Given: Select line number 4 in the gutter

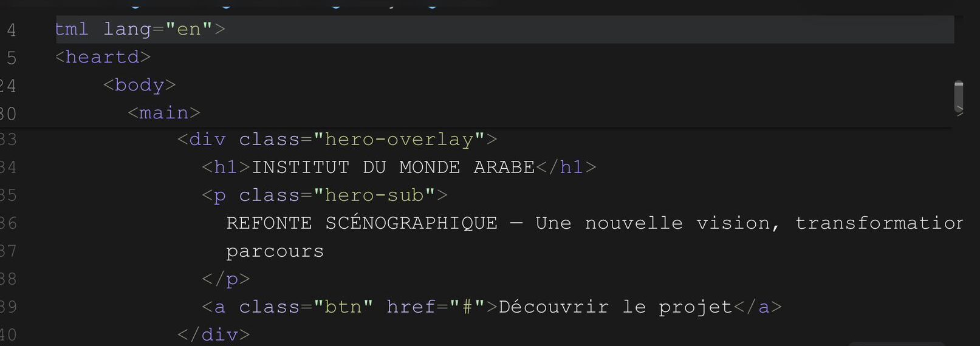Looking at the screenshot, I should click(12, 30).
